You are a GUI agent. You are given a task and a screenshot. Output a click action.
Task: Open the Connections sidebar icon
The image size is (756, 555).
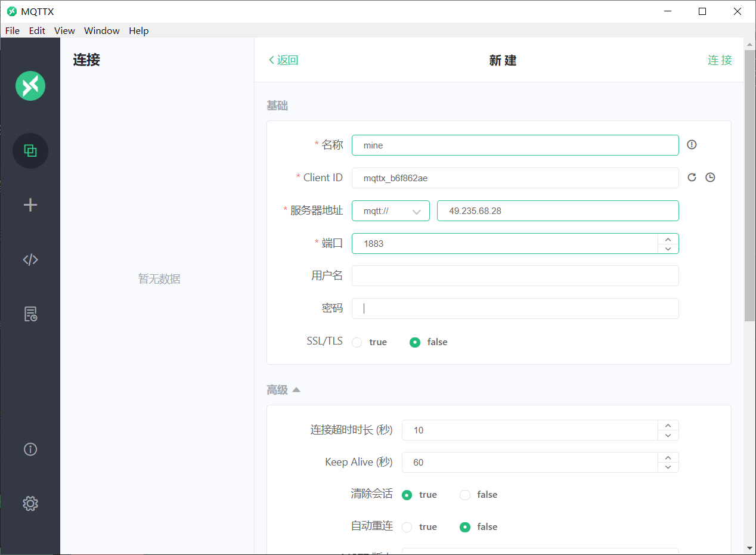(x=30, y=151)
